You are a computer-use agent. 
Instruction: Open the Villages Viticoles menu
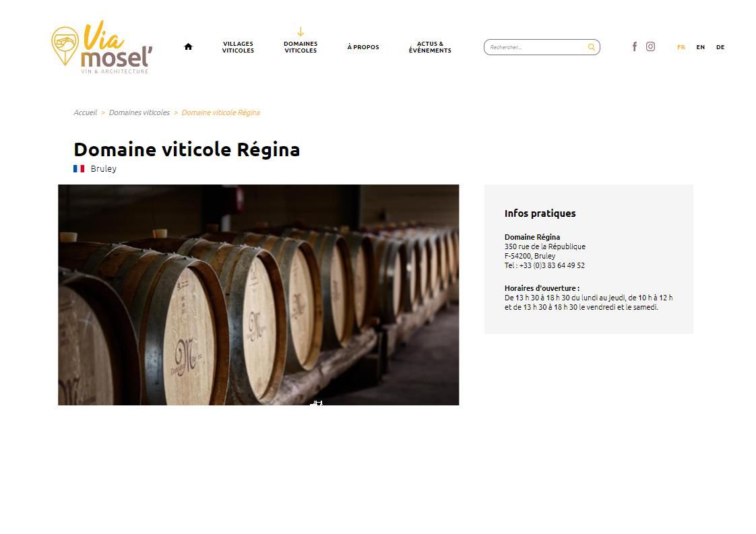[x=238, y=46]
